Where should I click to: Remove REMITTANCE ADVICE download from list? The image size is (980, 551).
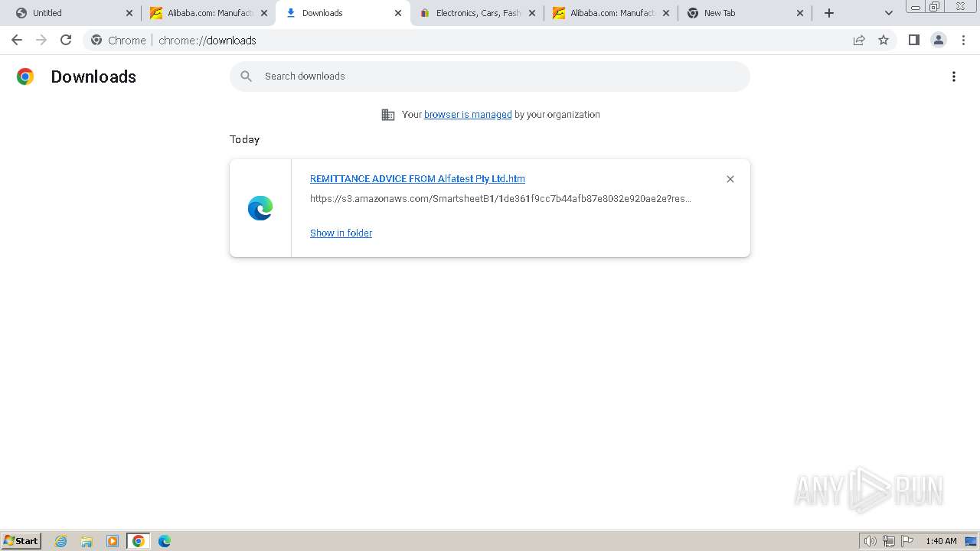(x=730, y=179)
